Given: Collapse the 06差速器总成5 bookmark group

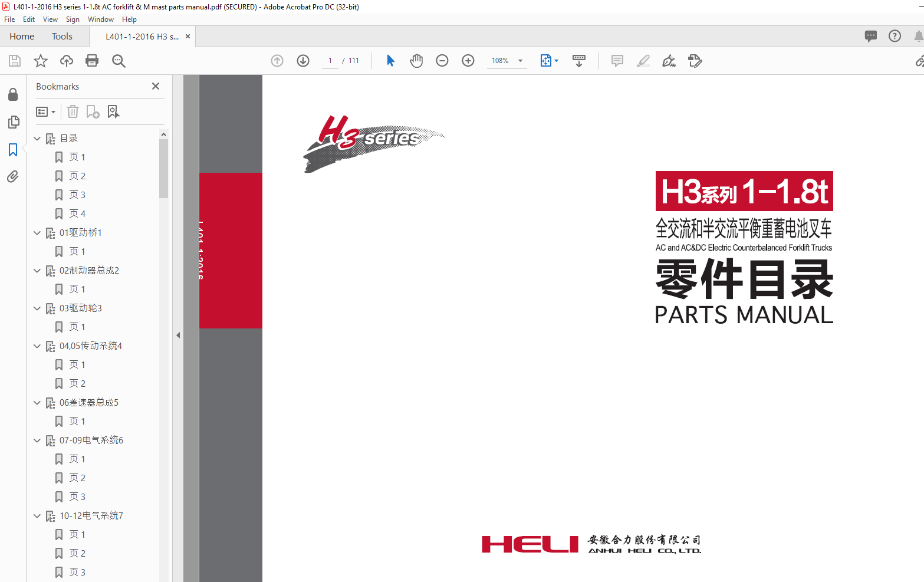Looking at the screenshot, I should coord(37,403).
